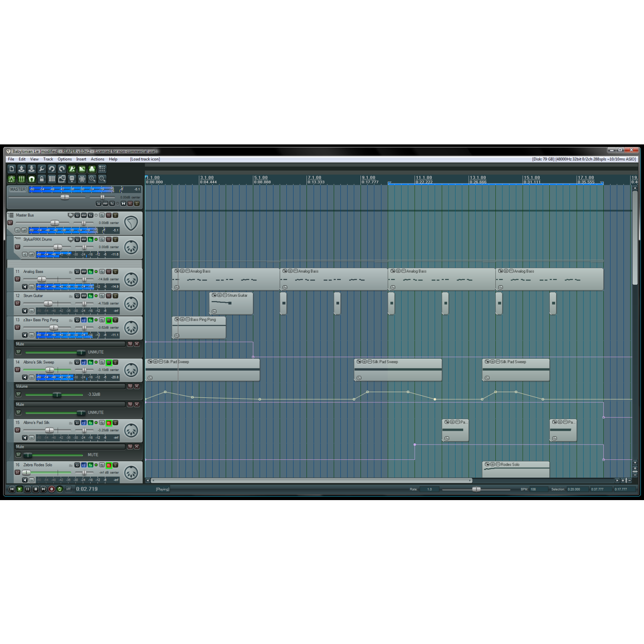
Task: Collapse the Master Bus folder track
Action: [x=11, y=215]
